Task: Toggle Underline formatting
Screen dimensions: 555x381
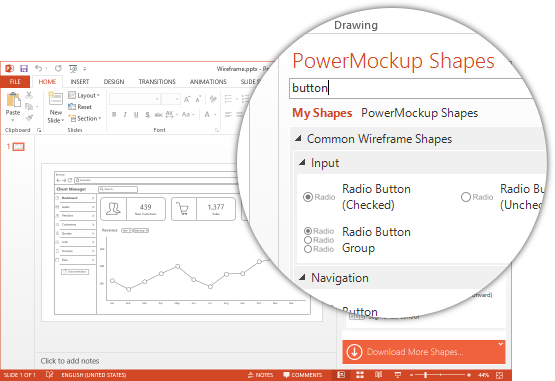Action: (x=136, y=114)
